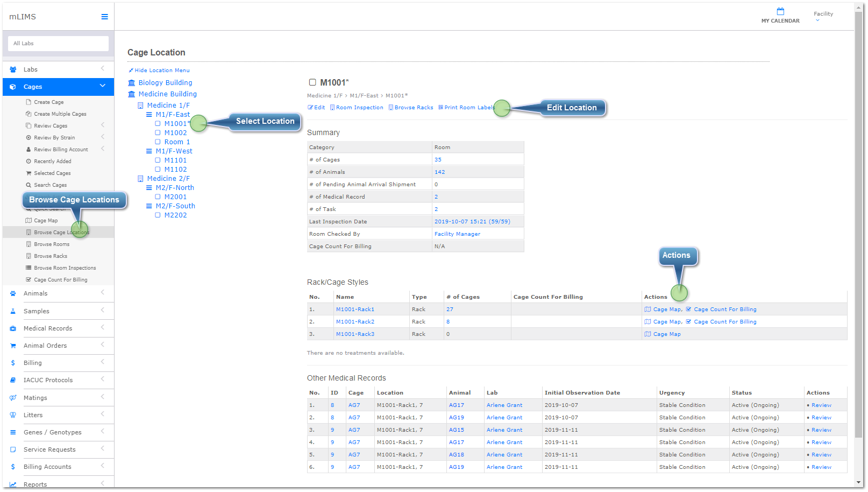Image resolution: width=868 pixels, height=492 pixels.
Task: Select M1002 room checkbox in tree
Action: point(158,132)
